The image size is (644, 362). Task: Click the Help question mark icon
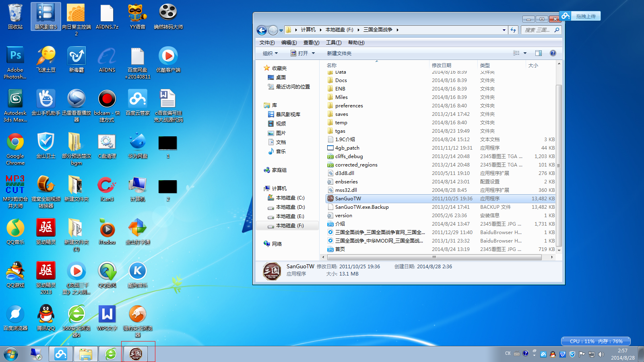(553, 53)
